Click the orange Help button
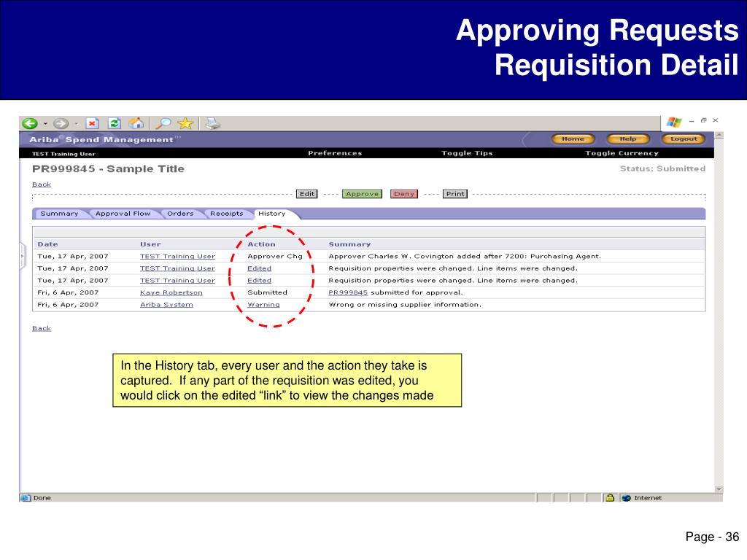Image resolution: width=747 pixels, height=560 pixels. click(x=628, y=139)
